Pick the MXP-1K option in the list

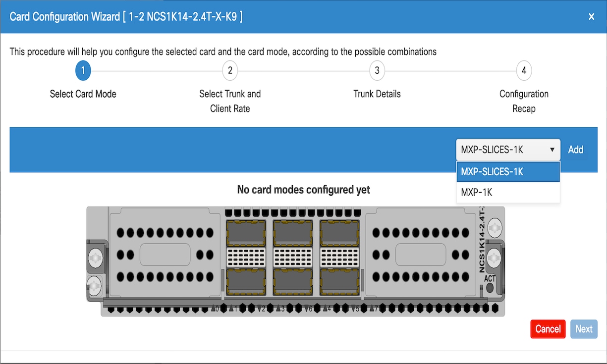pyautogui.click(x=508, y=192)
